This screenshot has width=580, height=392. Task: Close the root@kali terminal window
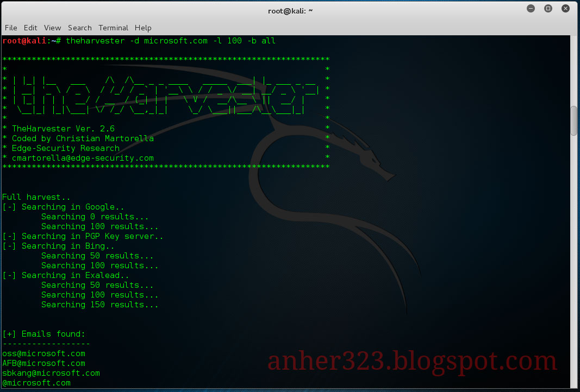pyautogui.click(x=565, y=9)
